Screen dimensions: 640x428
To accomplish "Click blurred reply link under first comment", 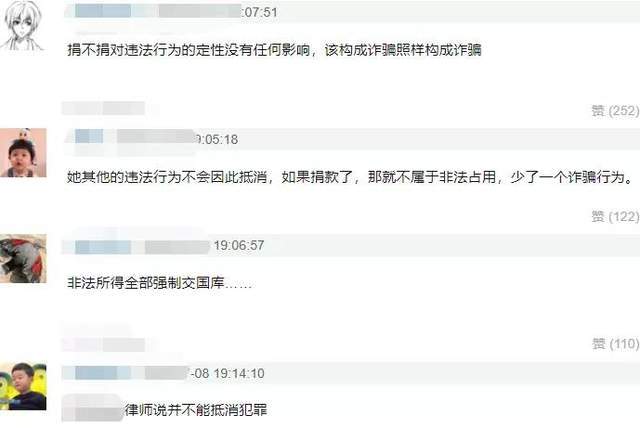I will click(104, 109).
